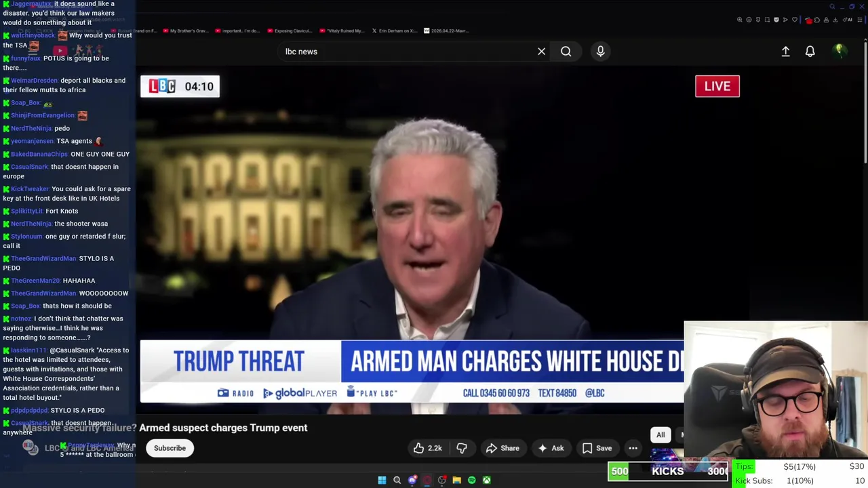This screenshot has height=488, width=868.
Task: Open the YouTube account avatar menu
Action: click(x=839, y=51)
